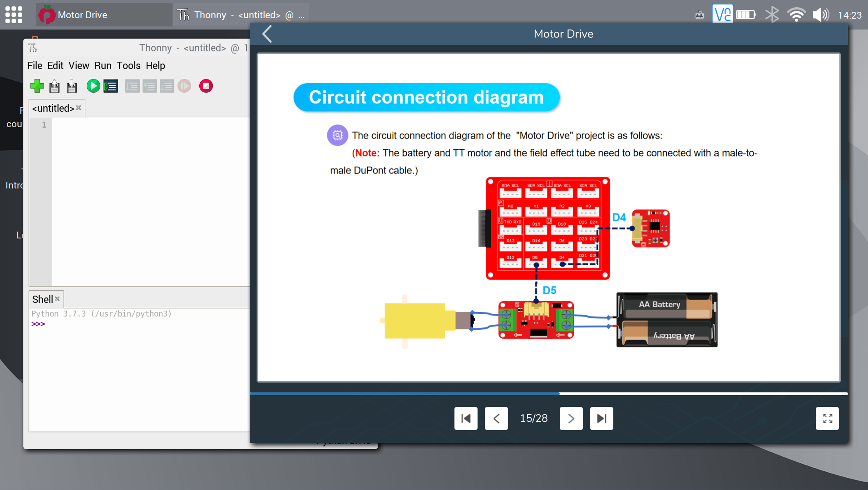Go back using Motor Drive back arrow

tap(267, 34)
